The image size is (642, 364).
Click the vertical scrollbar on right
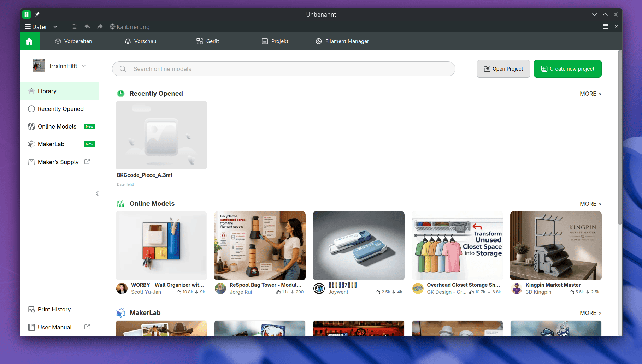pyautogui.click(x=620, y=138)
